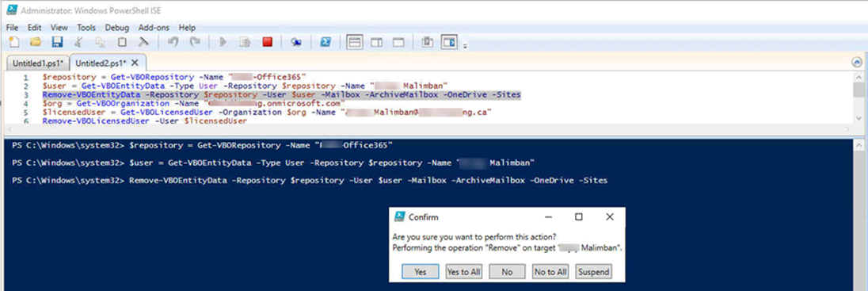Copy selection using the Copy icon
Image resolution: width=868 pixels, height=291 pixels.
(101, 42)
